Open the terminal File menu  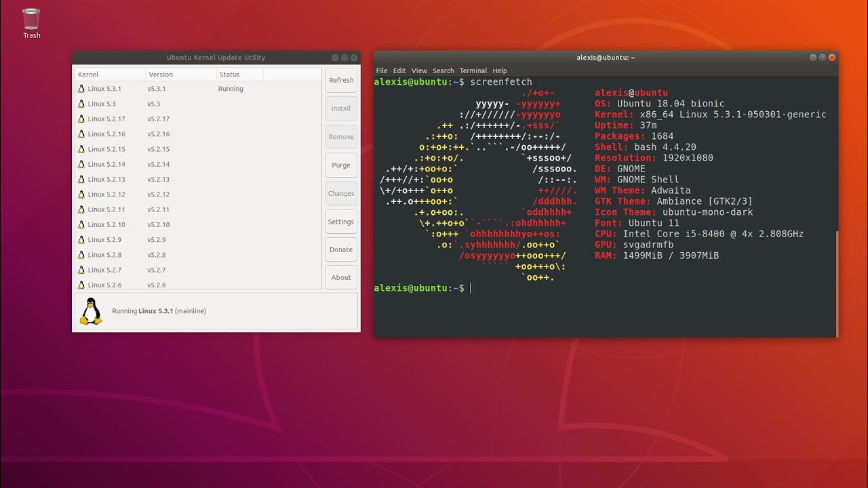click(382, 70)
